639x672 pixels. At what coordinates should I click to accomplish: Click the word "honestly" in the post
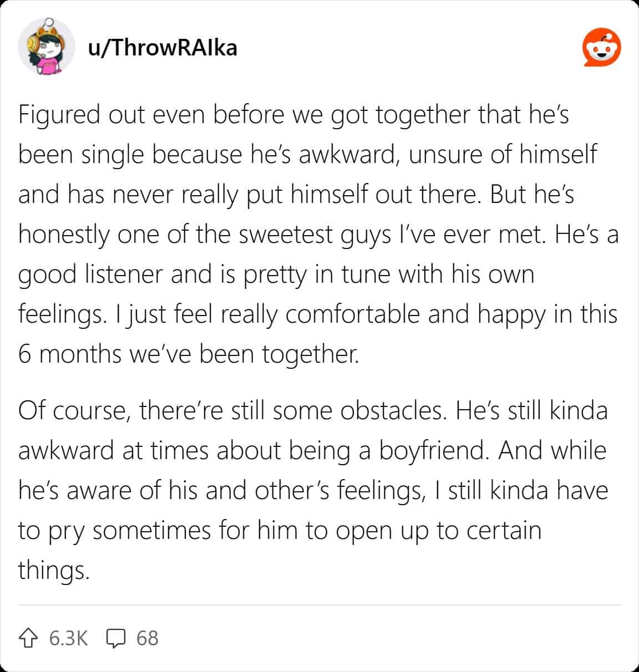64,234
